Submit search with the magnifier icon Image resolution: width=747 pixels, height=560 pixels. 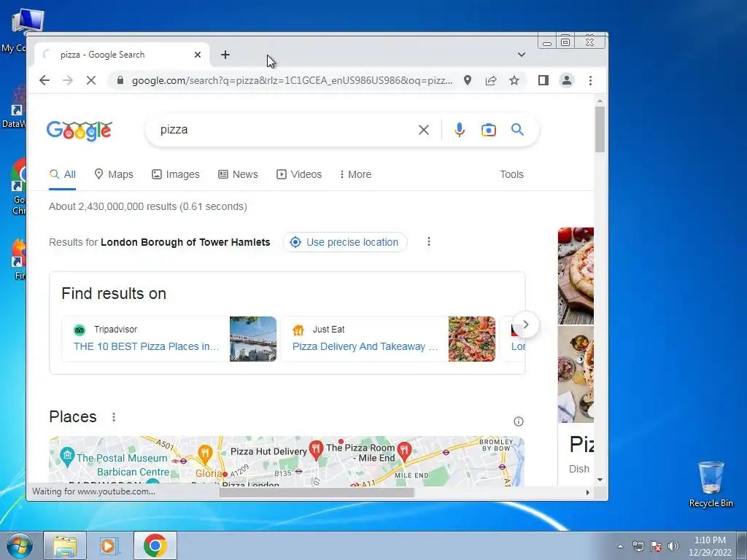pos(517,130)
